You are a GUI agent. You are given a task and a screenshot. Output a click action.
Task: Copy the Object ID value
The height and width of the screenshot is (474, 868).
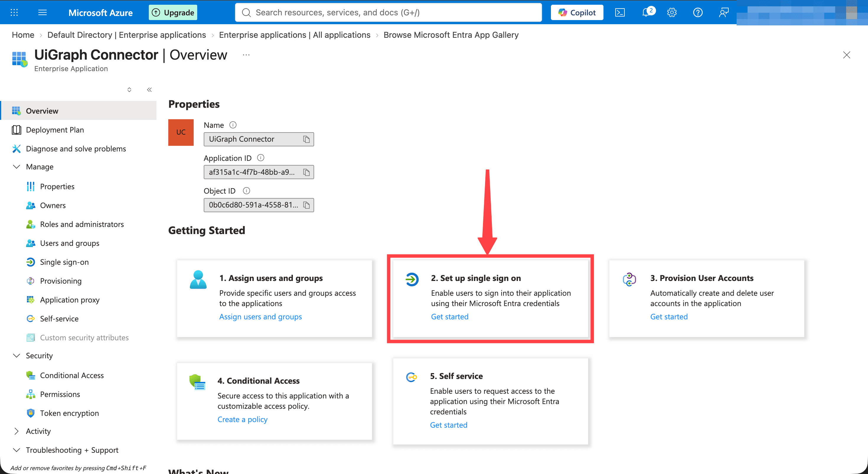[306, 205]
